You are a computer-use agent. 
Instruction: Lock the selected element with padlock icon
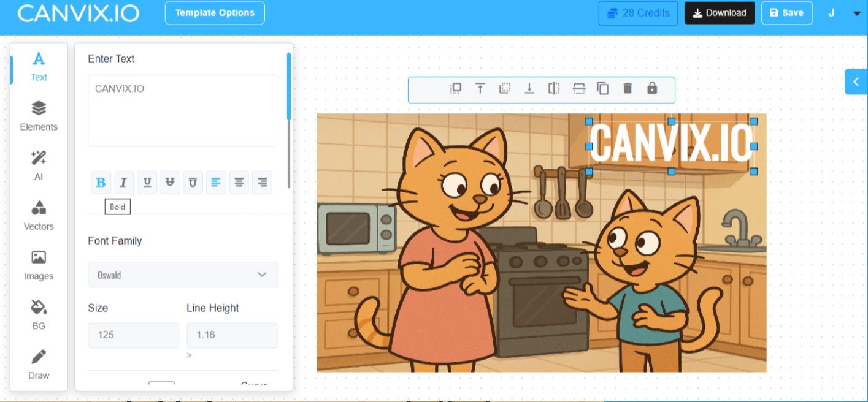pos(651,88)
